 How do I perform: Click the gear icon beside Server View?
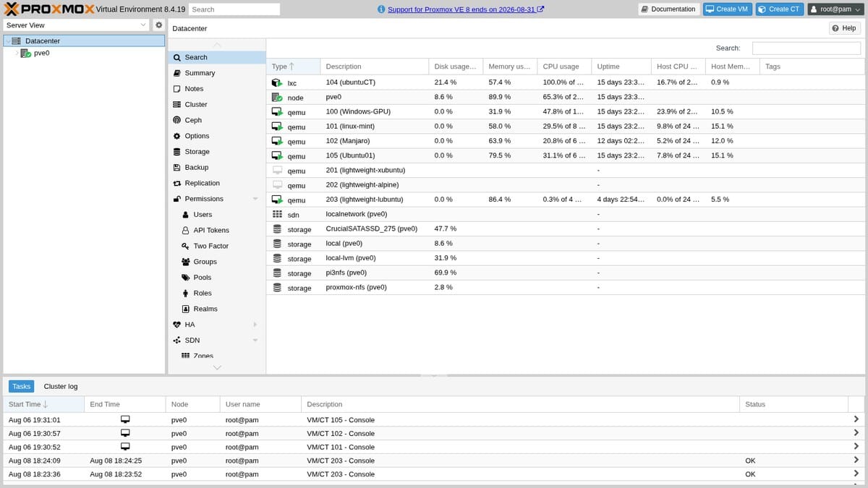point(159,25)
